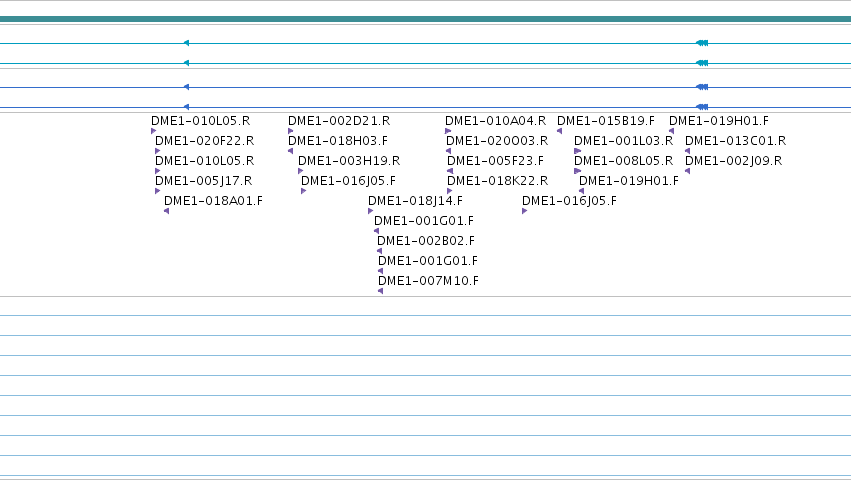Click the DME1-018H03.F feature label
The width and height of the screenshot is (851, 480).
click(338, 141)
